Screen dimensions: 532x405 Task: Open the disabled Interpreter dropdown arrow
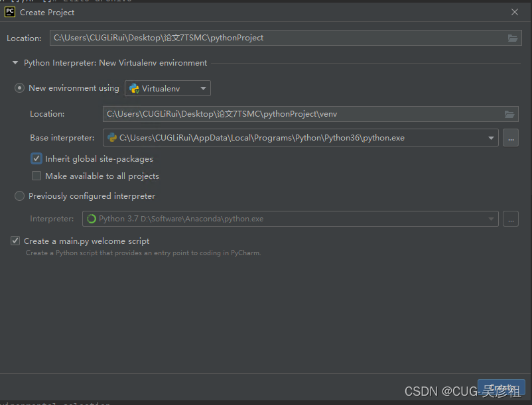(x=491, y=219)
